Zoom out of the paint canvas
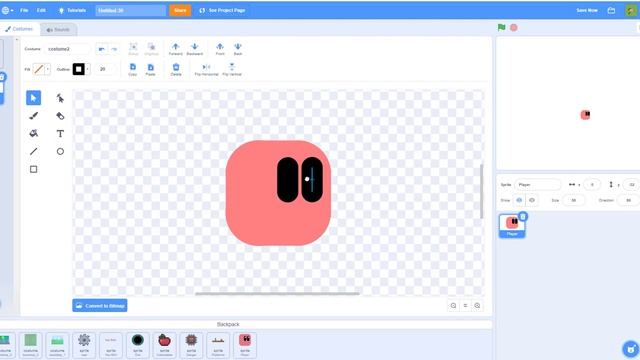This screenshot has width=640, height=360. click(x=453, y=306)
